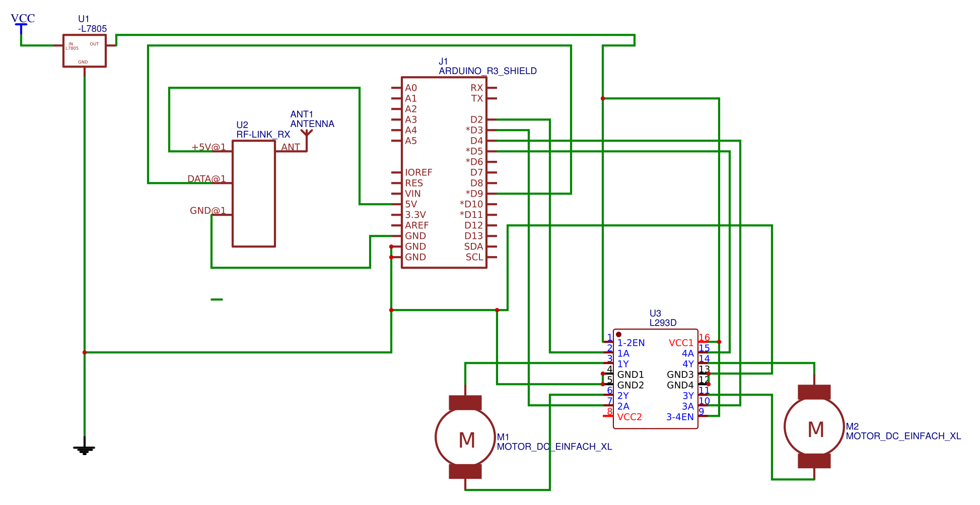Select the VCC2 pin on L293D

[629, 417]
